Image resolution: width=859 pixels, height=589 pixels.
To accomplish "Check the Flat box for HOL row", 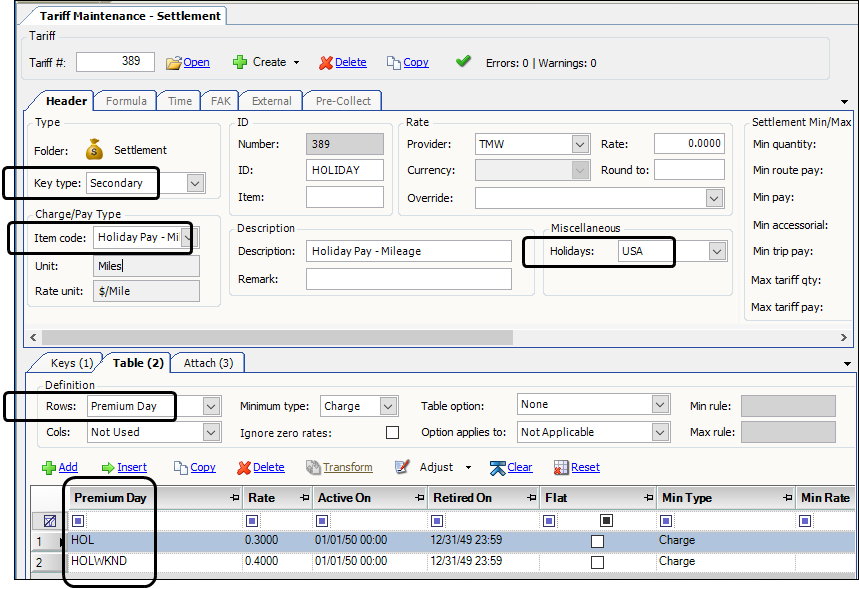I will 597,541.
